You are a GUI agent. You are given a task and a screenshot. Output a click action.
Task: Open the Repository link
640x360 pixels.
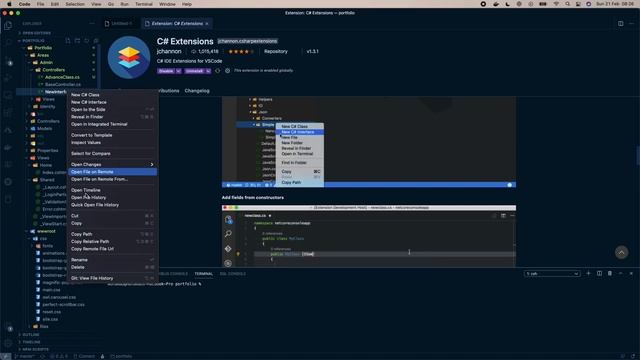coord(276,51)
